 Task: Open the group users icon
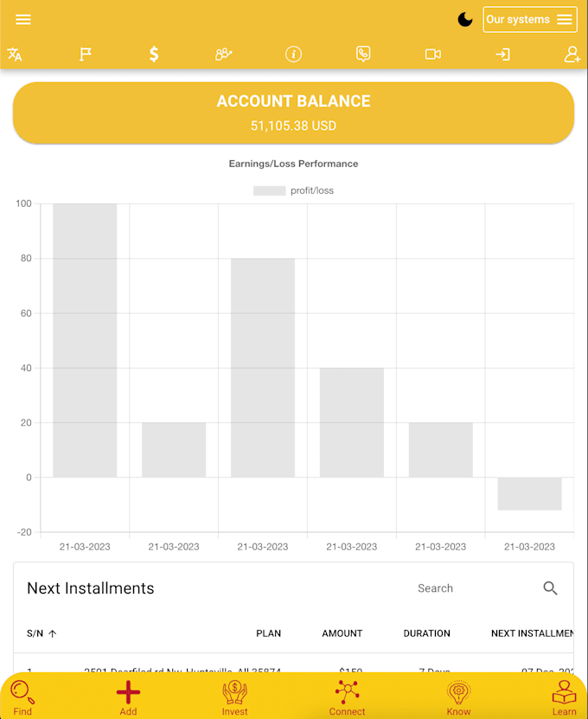pos(223,55)
